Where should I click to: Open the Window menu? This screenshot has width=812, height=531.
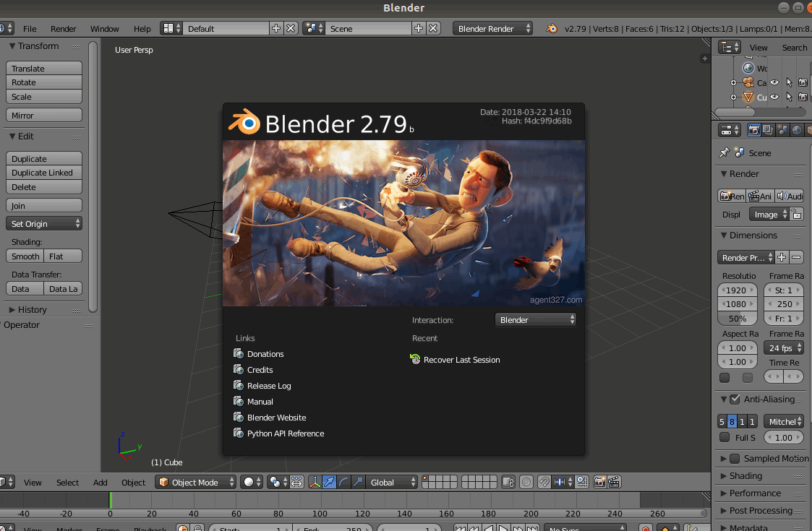105,28
